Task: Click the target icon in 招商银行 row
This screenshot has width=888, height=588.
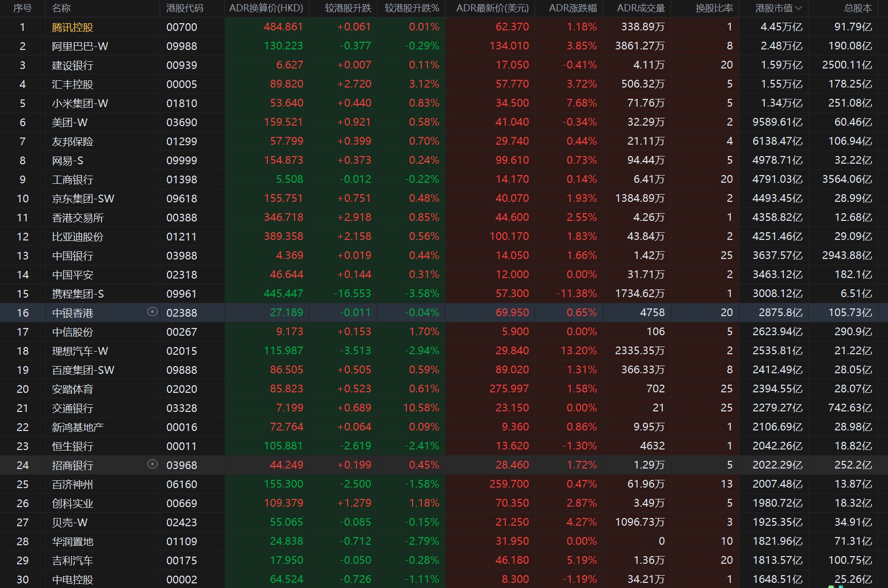Action: 152,464
